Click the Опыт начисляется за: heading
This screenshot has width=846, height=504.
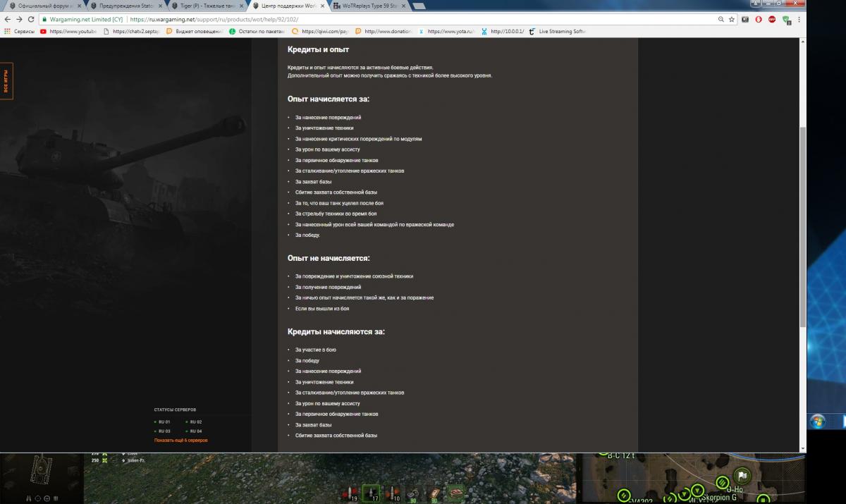coord(329,99)
